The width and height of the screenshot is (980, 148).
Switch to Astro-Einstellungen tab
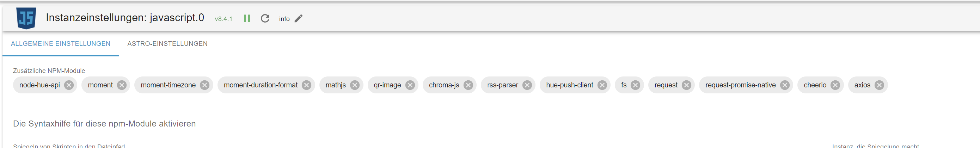(167, 44)
